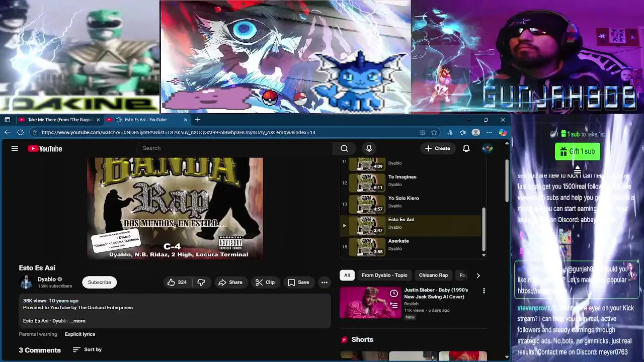Image resolution: width=644 pixels, height=362 pixels.
Task: Open the browser favorites list icon
Action: (462, 132)
